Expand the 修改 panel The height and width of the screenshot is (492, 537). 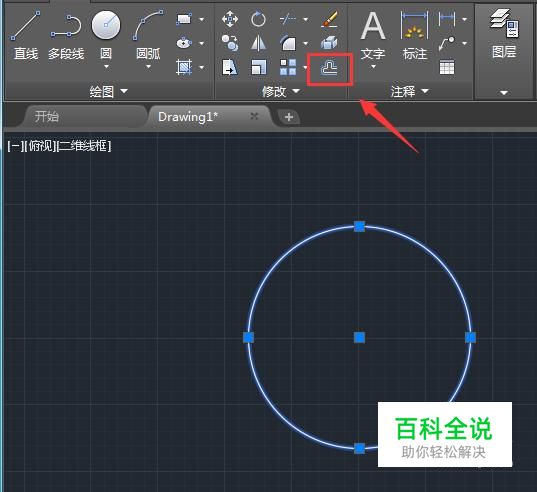tap(281, 91)
